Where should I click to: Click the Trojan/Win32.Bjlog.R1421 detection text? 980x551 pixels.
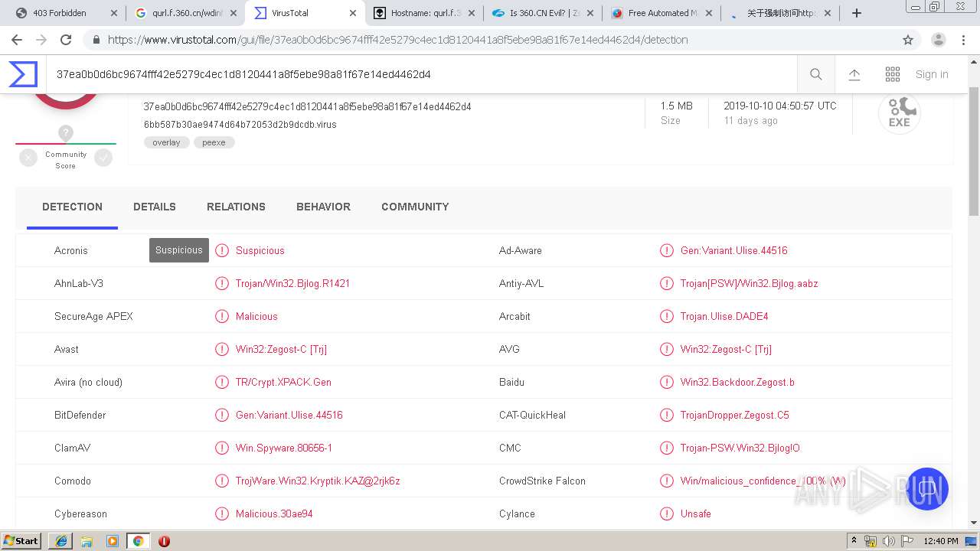coord(292,283)
